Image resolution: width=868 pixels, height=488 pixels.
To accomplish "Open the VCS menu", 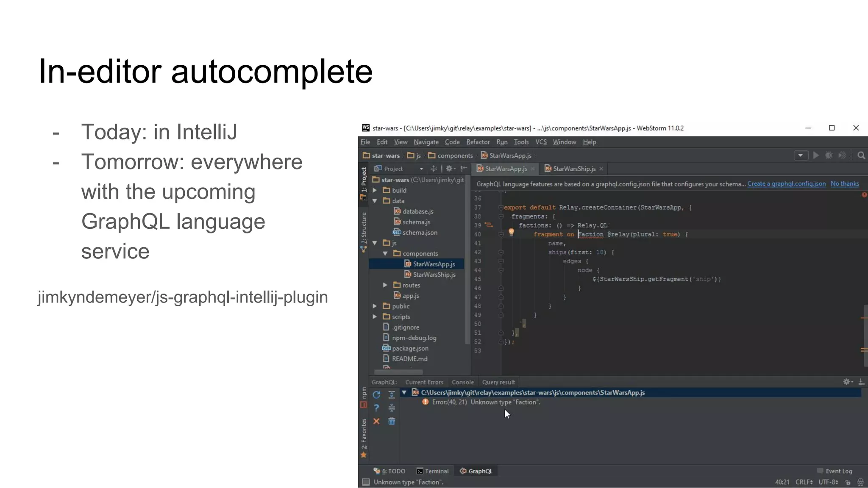I will coord(541,142).
